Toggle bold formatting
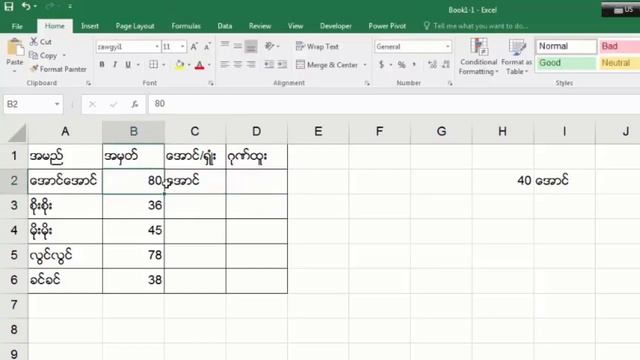The height and width of the screenshot is (360, 640). (102, 64)
